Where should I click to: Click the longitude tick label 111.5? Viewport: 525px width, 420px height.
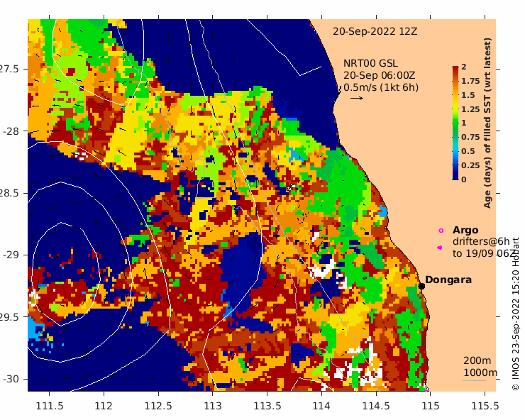(50, 407)
